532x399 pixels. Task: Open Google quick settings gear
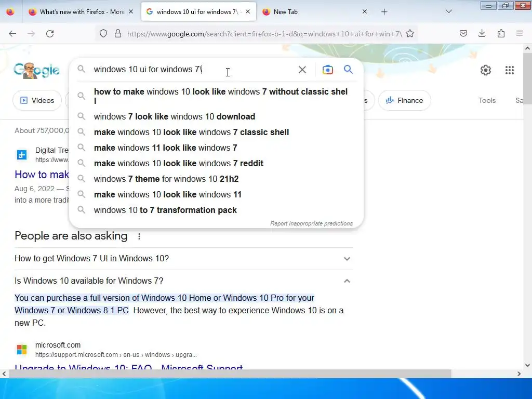(x=486, y=70)
